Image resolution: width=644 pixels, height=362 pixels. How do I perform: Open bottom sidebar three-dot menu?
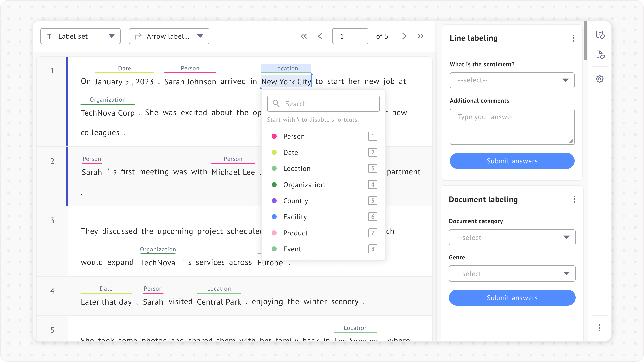coord(599,328)
